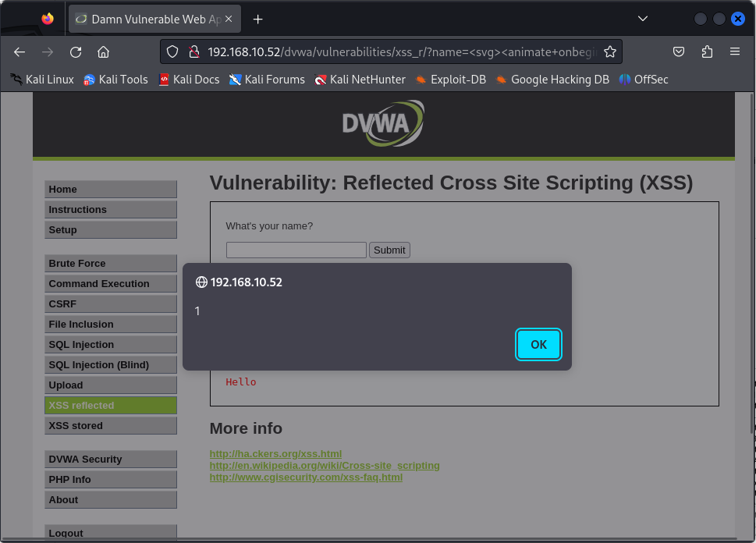Click the Submit button

tap(389, 250)
